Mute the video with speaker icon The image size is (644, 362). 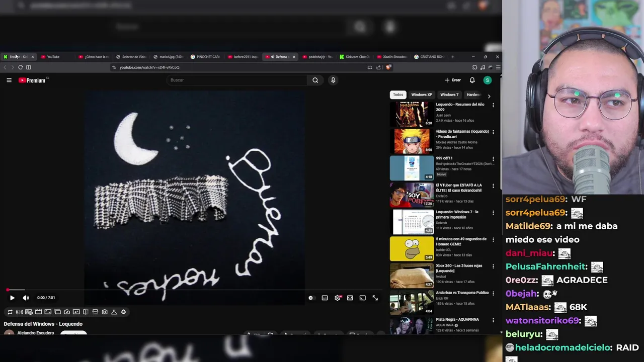(x=26, y=298)
